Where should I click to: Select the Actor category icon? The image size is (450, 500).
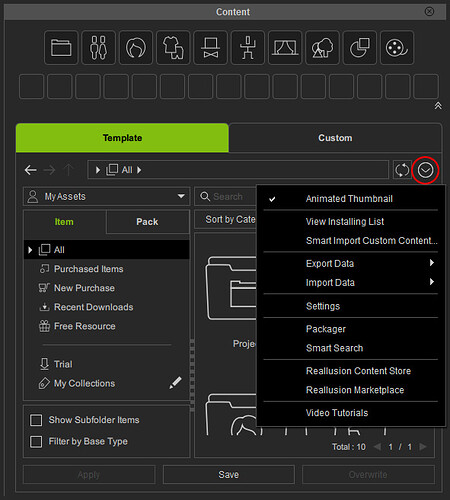[98, 48]
